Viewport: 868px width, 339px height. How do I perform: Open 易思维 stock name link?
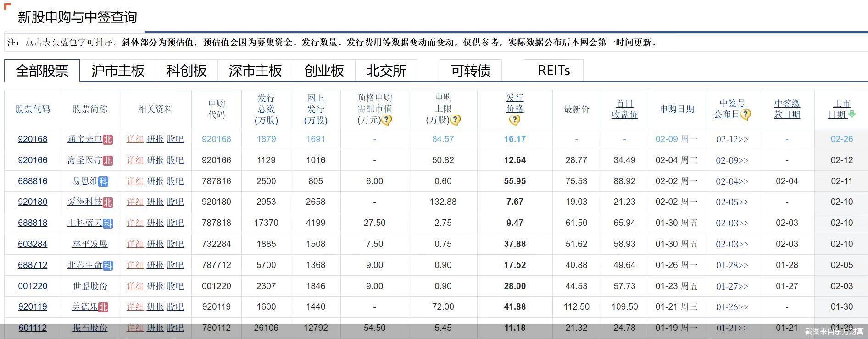pos(85,181)
